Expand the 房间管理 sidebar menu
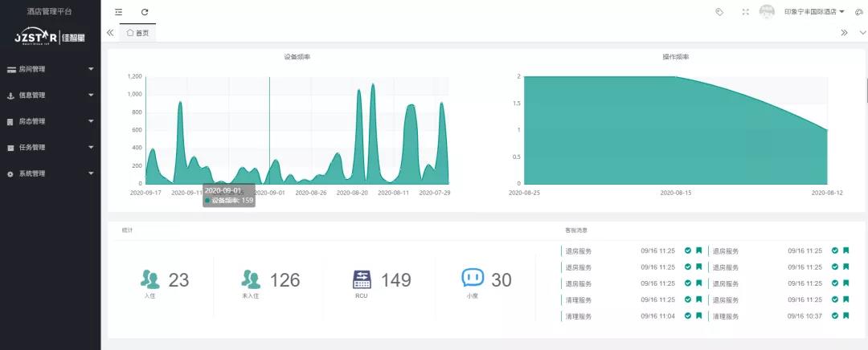This screenshot has width=868, height=350. click(x=50, y=69)
